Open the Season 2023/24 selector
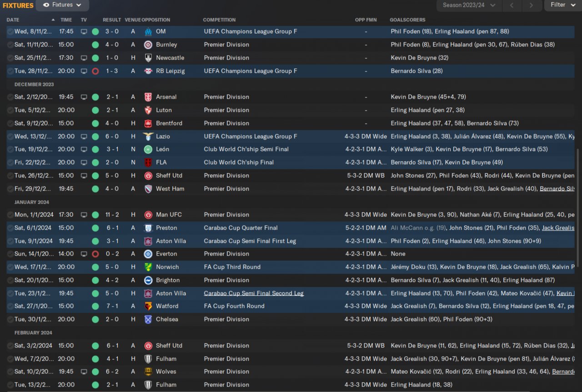Screen dimensions: 582x392 pos(469,5)
